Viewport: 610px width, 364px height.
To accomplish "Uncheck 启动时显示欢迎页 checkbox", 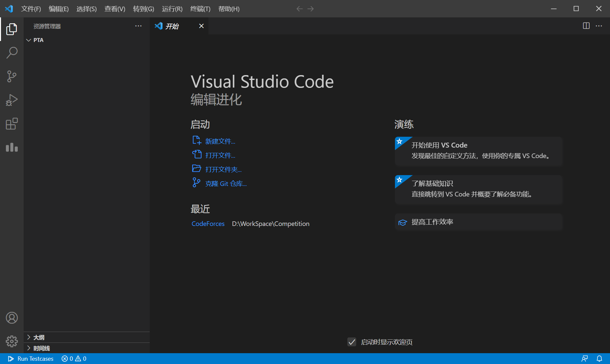I will pyautogui.click(x=352, y=342).
